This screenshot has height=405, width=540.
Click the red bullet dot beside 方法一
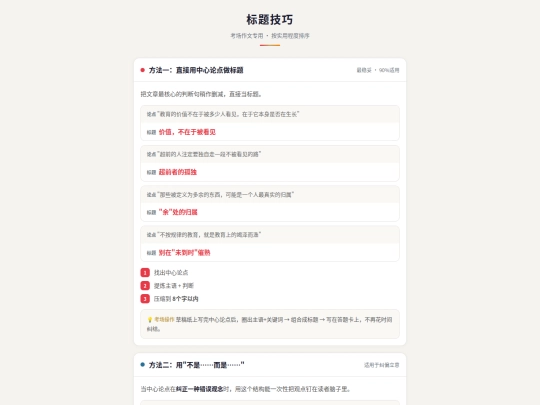tap(143, 70)
